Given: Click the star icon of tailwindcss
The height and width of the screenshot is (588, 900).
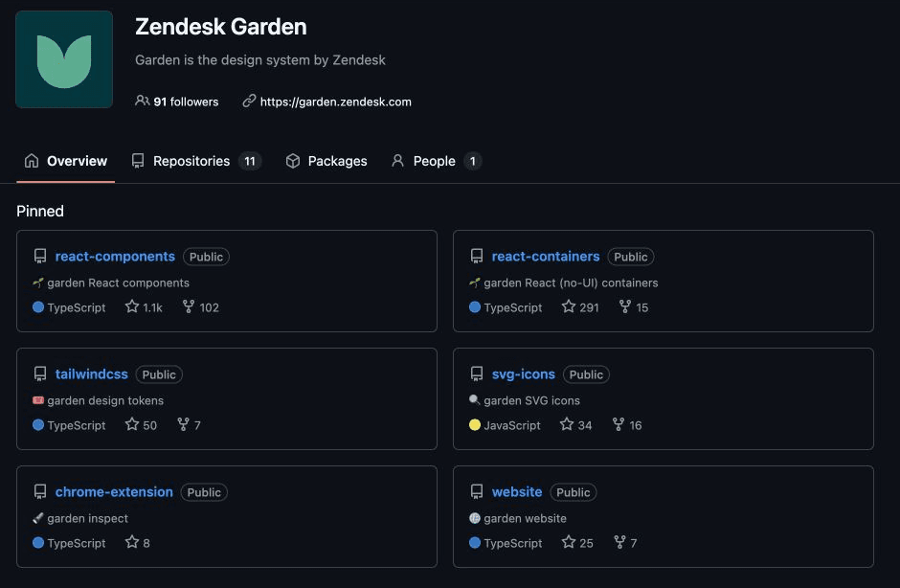Looking at the screenshot, I should [x=132, y=424].
